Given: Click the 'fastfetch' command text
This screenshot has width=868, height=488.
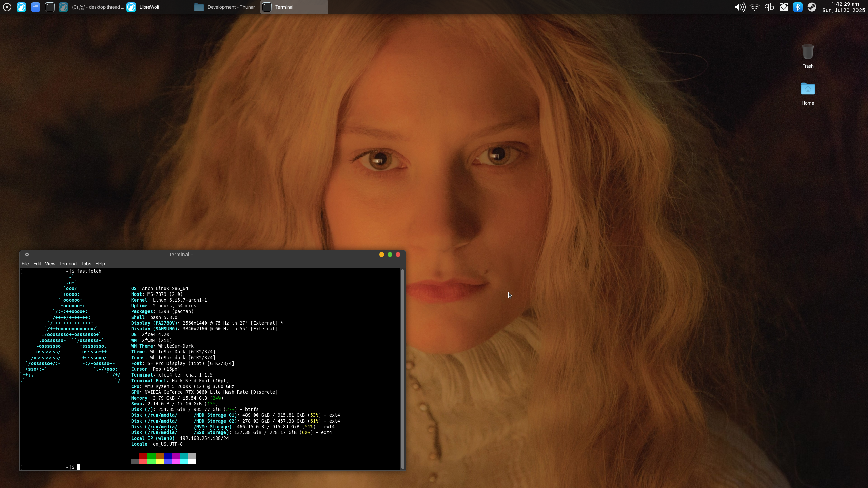Looking at the screenshot, I should 89,271.
